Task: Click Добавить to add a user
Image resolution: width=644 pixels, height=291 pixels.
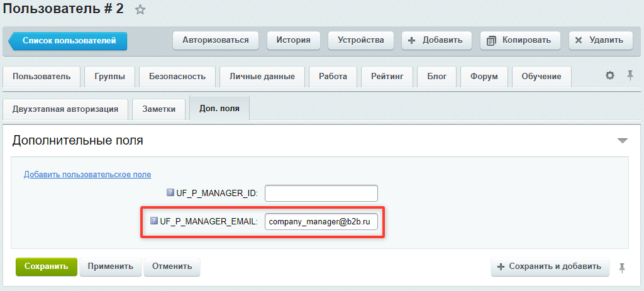Action: (x=437, y=40)
